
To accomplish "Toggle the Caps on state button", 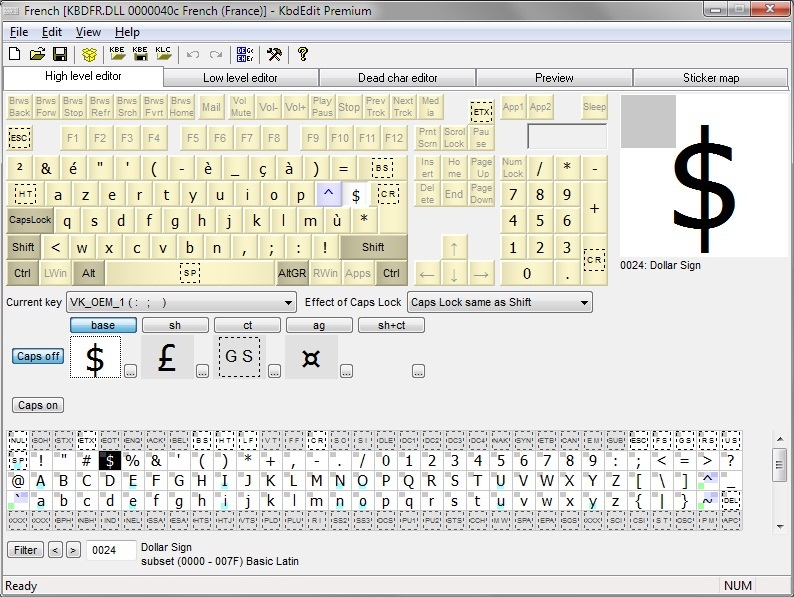I will [x=38, y=405].
